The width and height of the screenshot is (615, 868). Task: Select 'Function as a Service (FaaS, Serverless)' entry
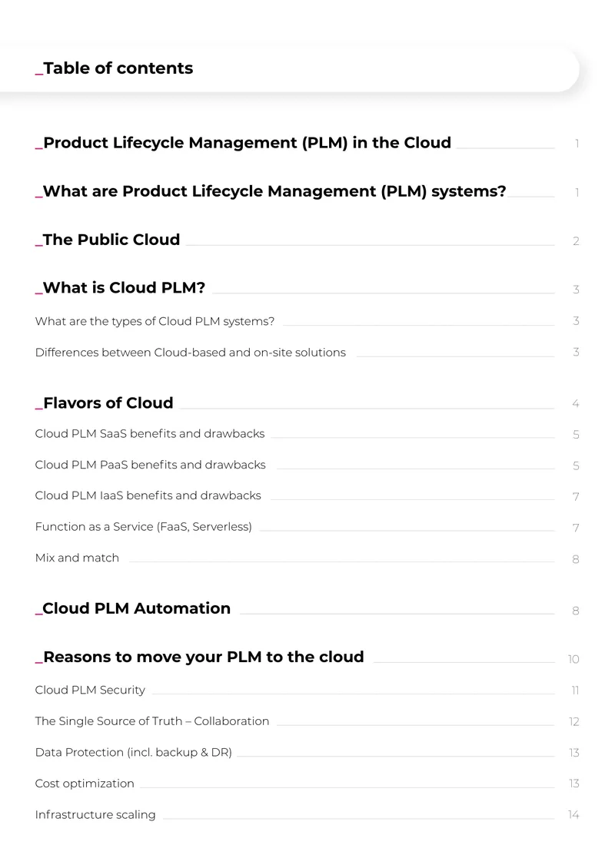[x=143, y=527]
